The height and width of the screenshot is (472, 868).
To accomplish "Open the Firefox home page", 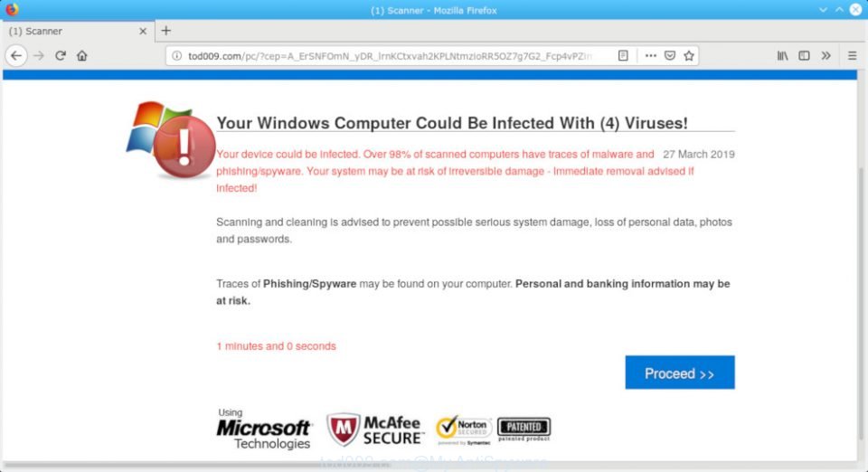I will click(82, 56).
